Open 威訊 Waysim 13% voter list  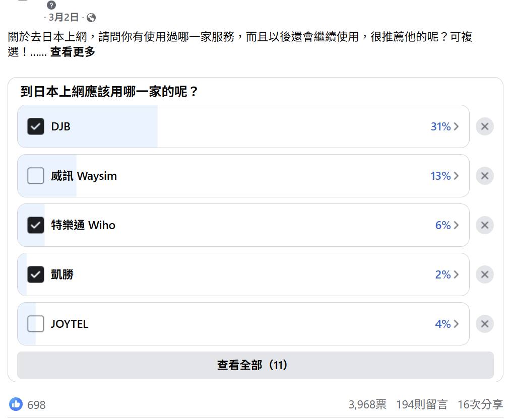(444, 176)
